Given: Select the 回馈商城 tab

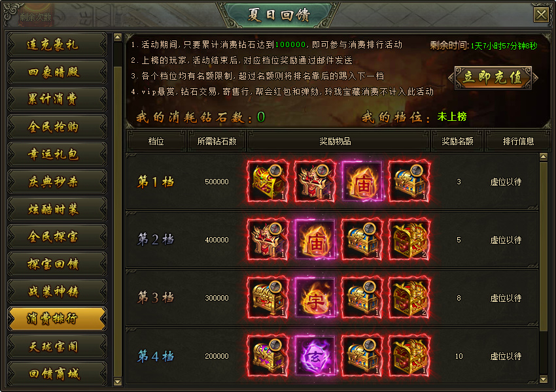Looking at the screenshot, I should click(57, 374).
